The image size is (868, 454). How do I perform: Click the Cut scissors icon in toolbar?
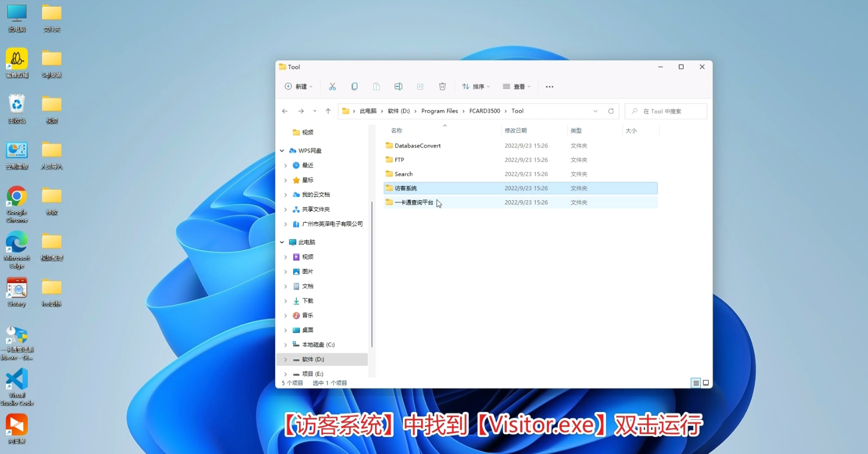click(x=332, y=87)
